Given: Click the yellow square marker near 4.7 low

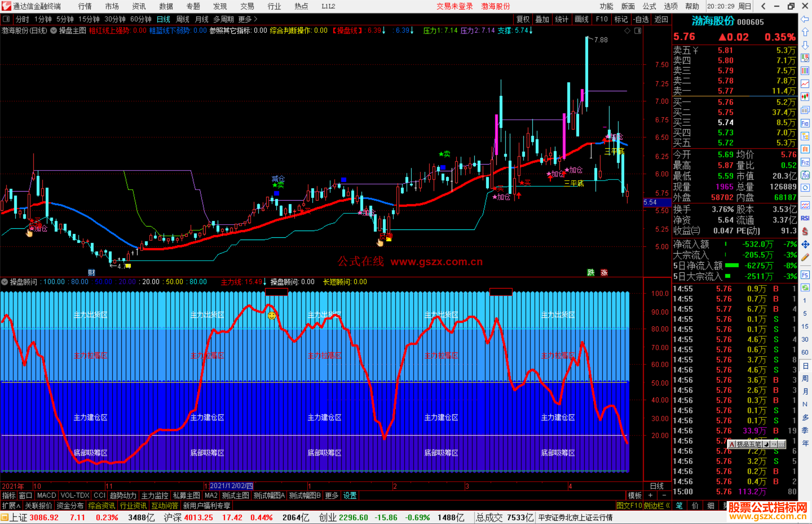Looking at the screenshot, I should pos(128,266).
